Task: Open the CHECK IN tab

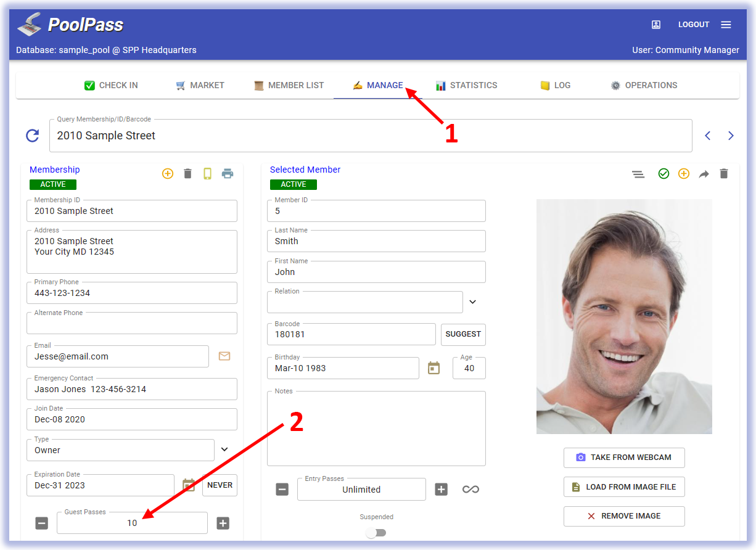Action: click(x=112, y=85)
